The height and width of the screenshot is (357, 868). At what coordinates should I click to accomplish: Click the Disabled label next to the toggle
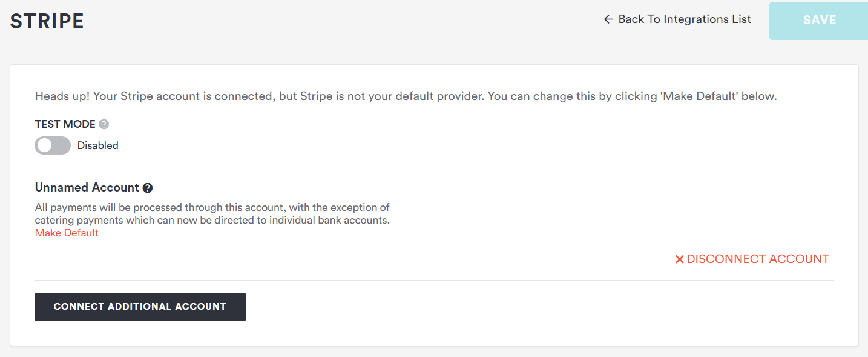98,145
